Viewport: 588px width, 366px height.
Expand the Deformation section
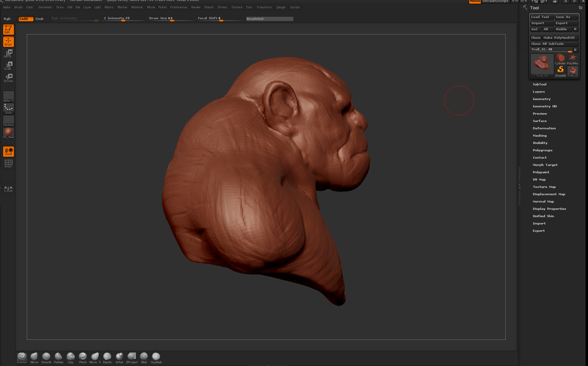[544, 129]
